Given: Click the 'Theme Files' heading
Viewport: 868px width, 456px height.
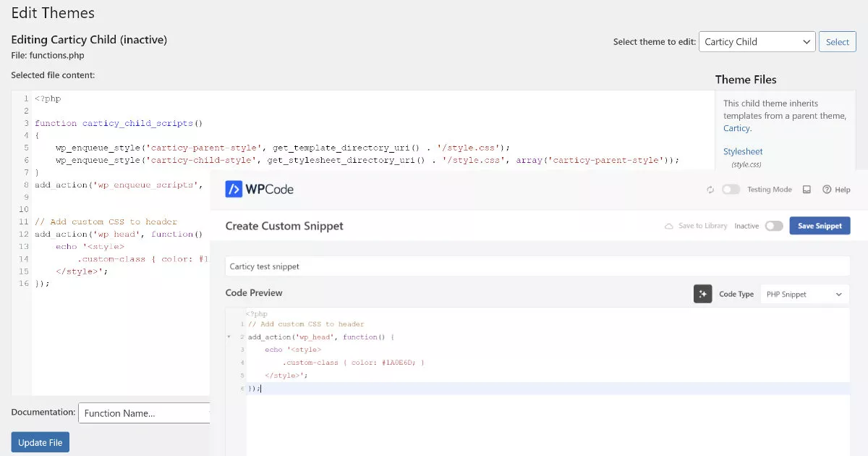Looking at the screenshot, I should point(746,80).
